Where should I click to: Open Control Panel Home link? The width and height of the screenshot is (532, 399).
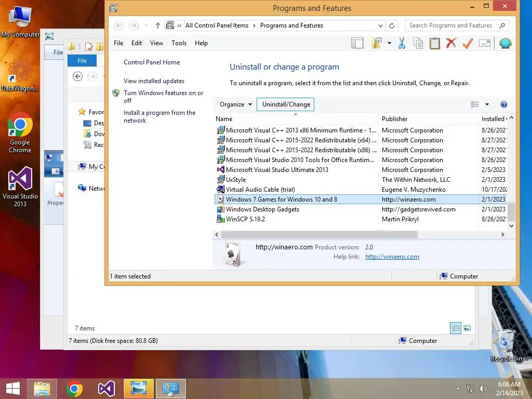point(152,62)
